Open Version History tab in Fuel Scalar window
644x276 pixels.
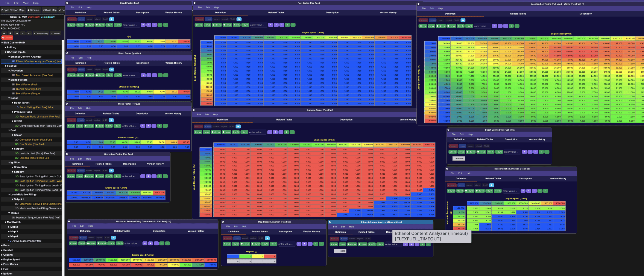point(388,12)
